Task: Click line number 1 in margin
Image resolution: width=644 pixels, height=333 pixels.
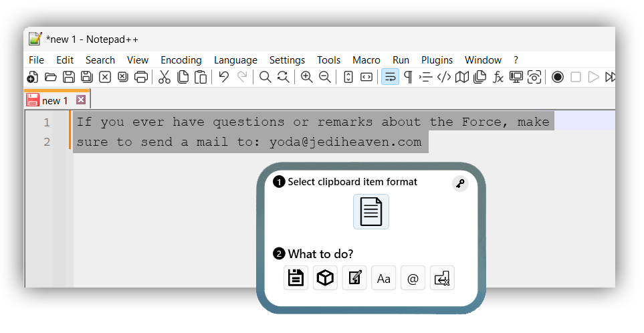Action: 47,122
